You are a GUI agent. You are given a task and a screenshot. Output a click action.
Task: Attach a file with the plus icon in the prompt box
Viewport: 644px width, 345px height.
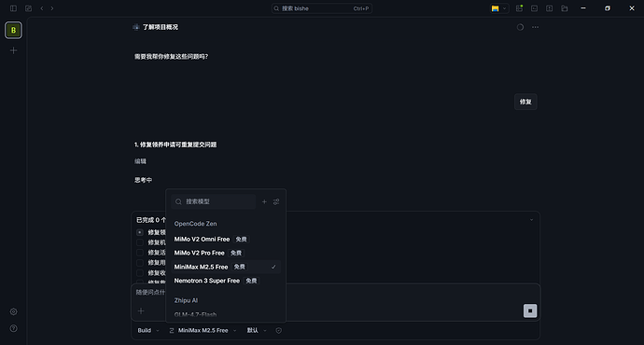141,310
